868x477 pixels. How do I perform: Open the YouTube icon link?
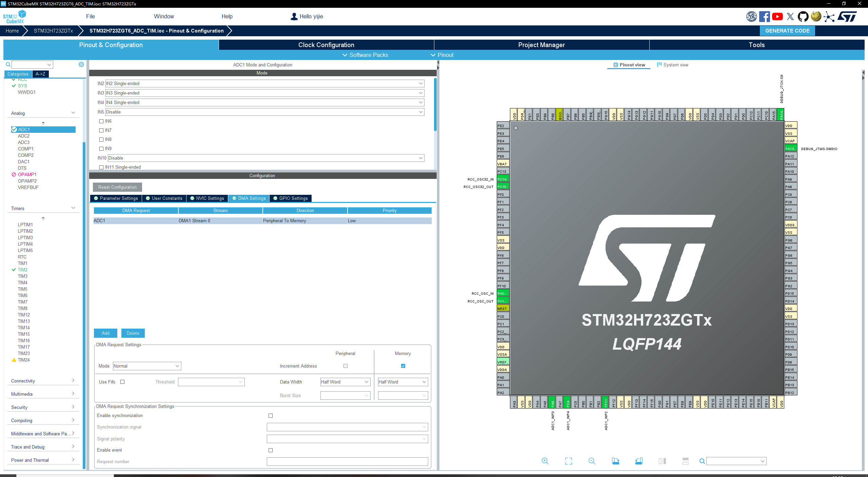click(x=777, y=16)
